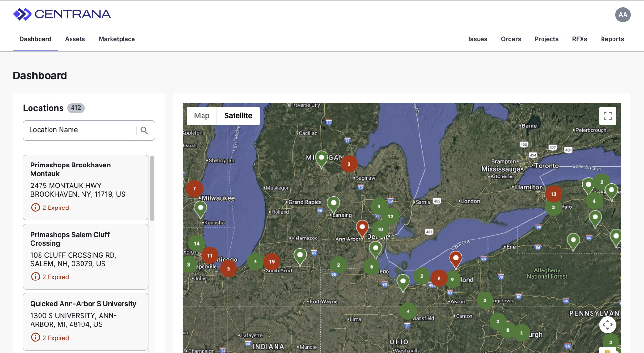Click the expired warning icon on Brookhaven card
Image resolution: width=644 pixels, height=353 pixels.
click(36, 208)
